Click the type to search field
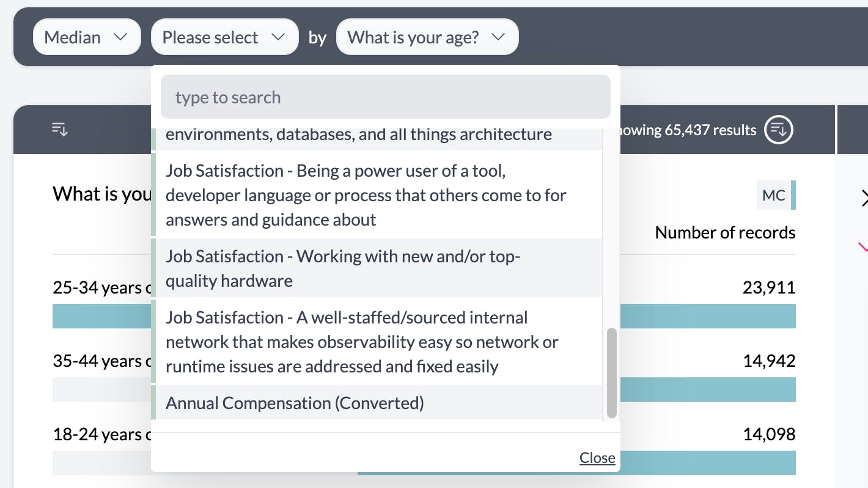 click(385, 97)
